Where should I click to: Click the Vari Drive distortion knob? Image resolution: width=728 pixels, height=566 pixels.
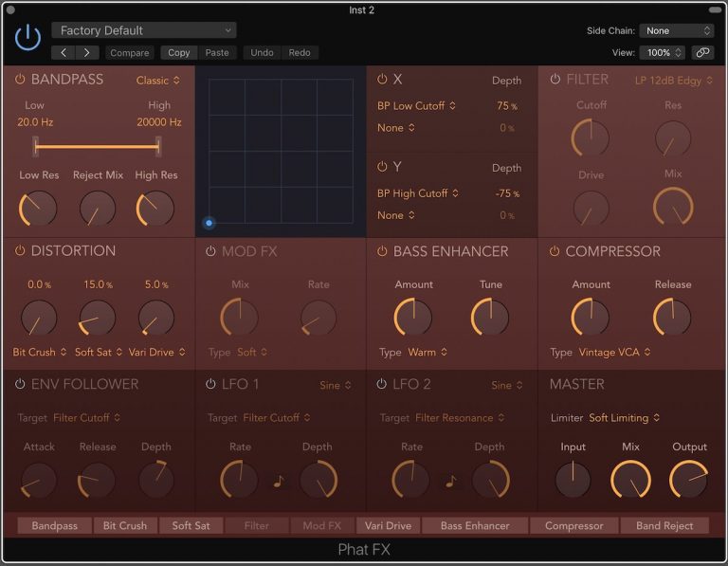click(x=156, y=318)
